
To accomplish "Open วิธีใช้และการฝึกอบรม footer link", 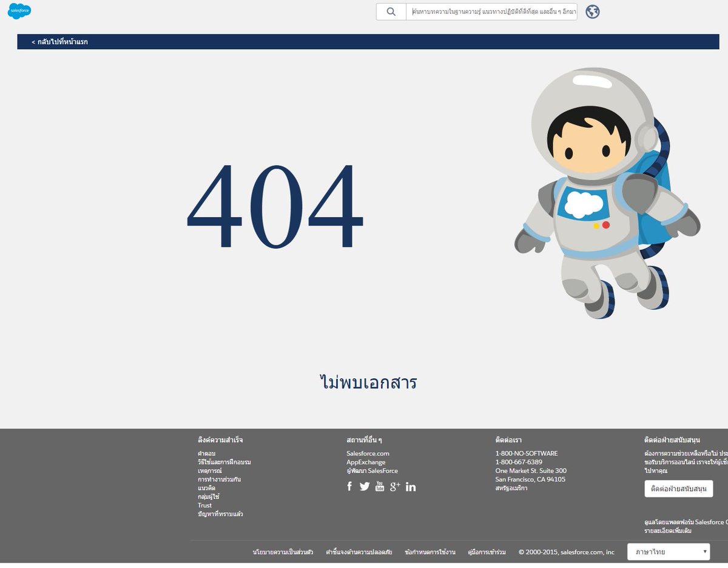I will click(224, 462).
